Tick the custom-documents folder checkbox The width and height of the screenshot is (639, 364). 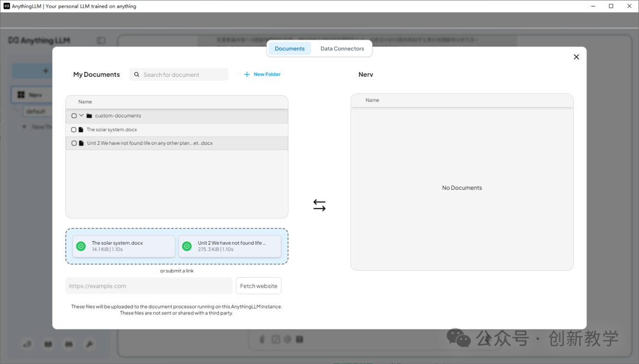74,116
